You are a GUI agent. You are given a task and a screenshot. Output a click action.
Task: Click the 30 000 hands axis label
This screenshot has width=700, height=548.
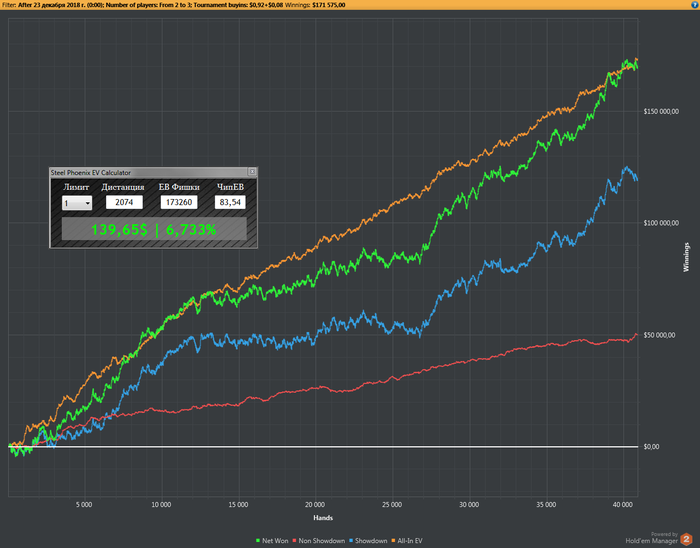[469, 505]
